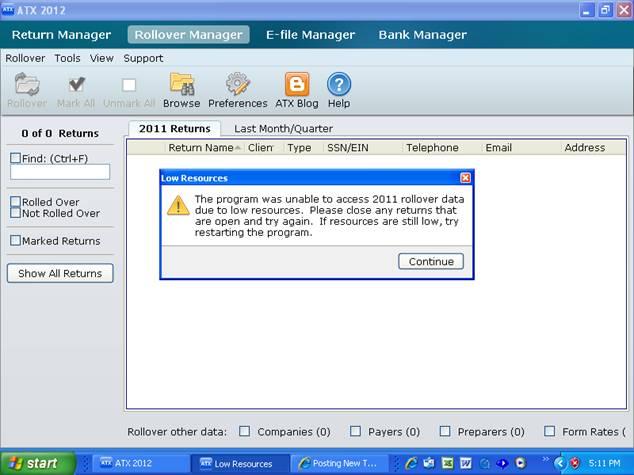Click the ATX 2012 title bar logo icon
This screenshot has height=475, width=634.
click(8, 10)
